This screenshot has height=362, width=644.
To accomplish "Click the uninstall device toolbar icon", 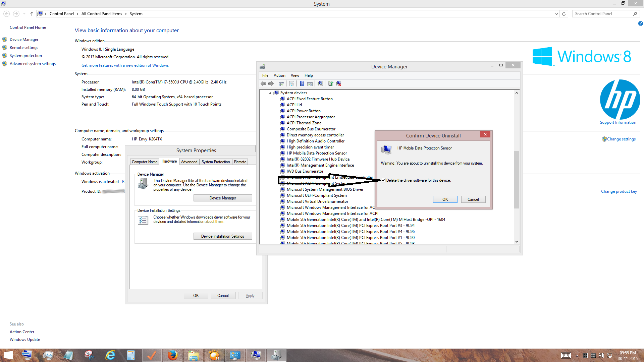I will pyautogui.click(x=339, y=83).
